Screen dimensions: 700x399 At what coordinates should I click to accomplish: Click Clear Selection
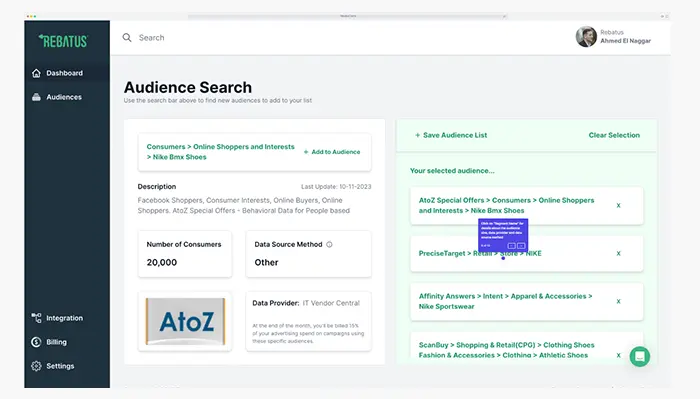click(614, 135)
